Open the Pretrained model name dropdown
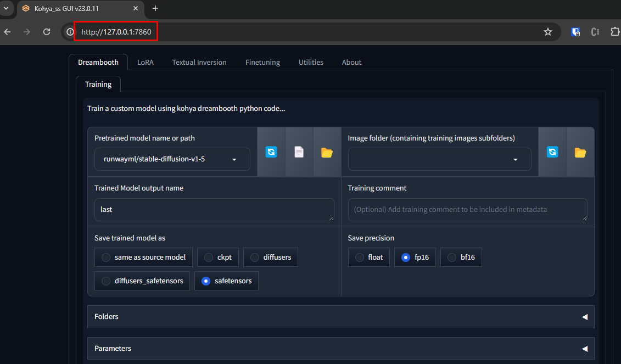The width and height of the screenshot is (621, 364). pos(172,160)
